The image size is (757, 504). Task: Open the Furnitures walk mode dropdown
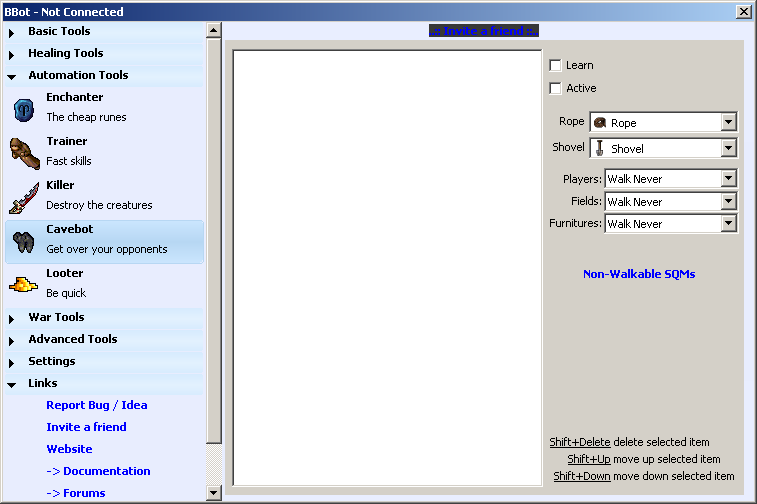pyautogui.click(x=728, y=224)
